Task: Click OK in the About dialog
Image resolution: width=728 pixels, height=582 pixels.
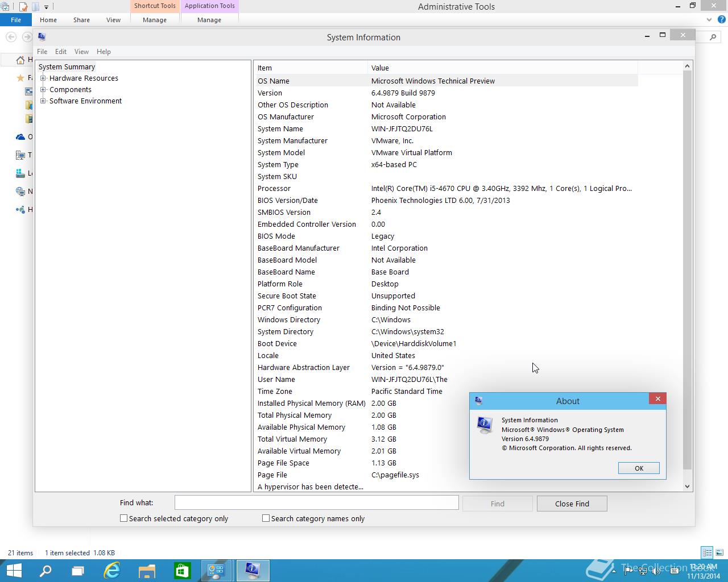Action: (639, 468)
